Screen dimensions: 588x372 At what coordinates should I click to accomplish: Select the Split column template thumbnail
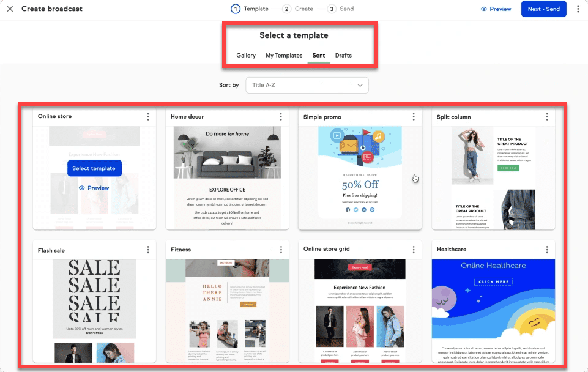pyautogui.click(x=494, y=178)
